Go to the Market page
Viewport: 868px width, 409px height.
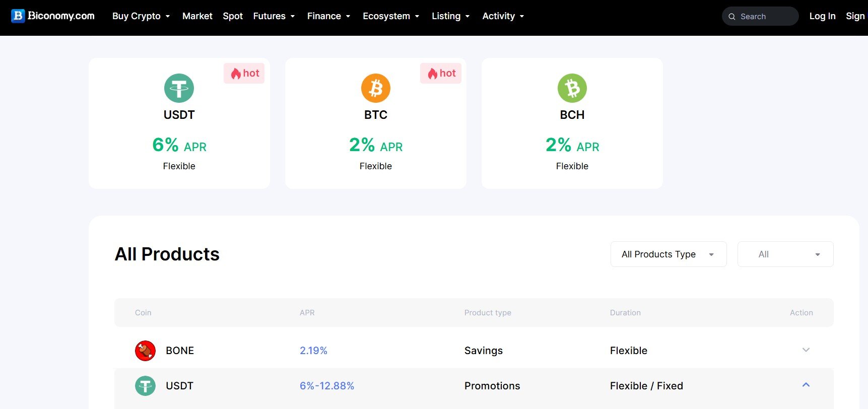(x=197, y=16)
